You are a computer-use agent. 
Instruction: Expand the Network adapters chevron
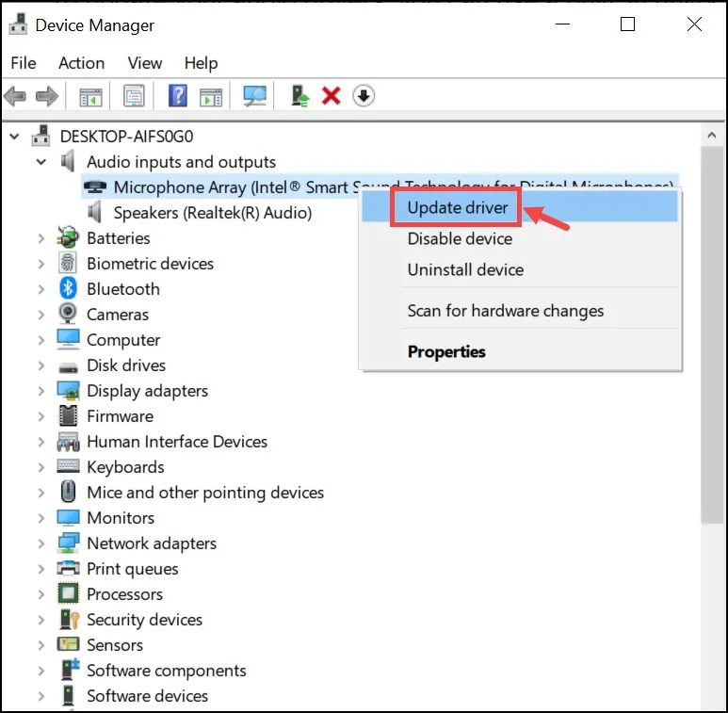click(x=41, y=543)
